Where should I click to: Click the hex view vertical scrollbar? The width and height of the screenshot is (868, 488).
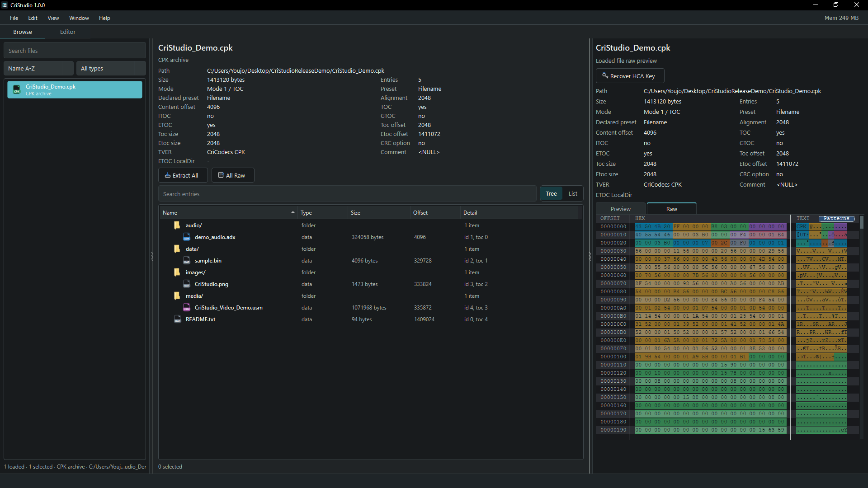(x=861, y=325)
